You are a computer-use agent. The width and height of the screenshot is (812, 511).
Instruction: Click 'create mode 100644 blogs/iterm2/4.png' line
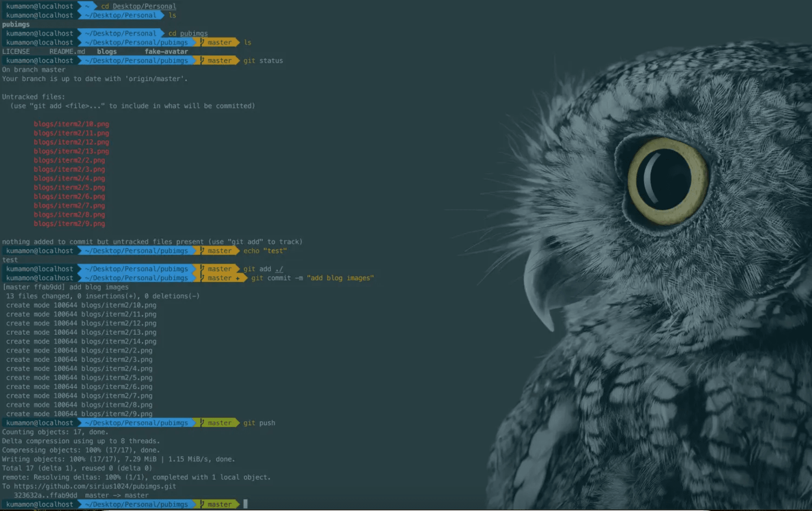click(79, 368)
